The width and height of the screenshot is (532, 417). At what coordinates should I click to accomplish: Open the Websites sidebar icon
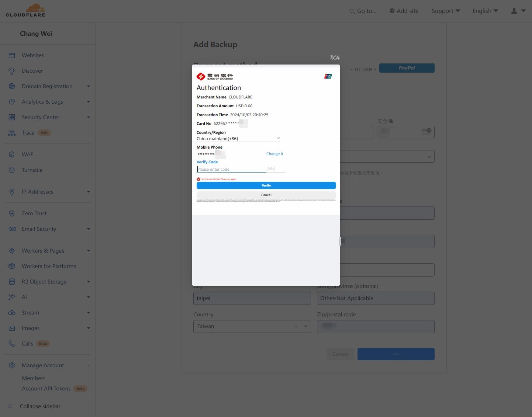pyautogui.click(x=12, y=55)
